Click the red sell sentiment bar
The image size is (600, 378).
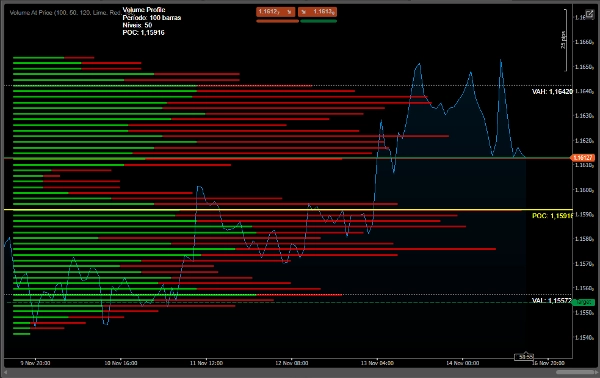(x=277, y=21)
